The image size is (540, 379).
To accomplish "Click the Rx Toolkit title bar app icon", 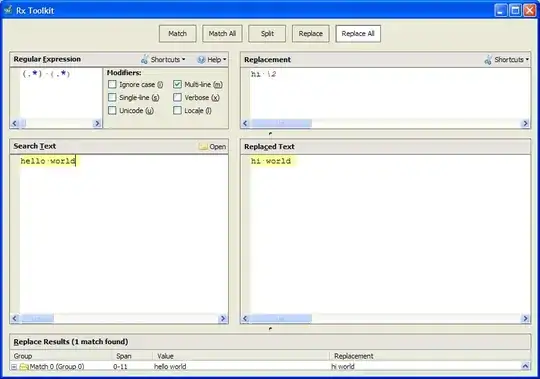I will tap(8, 10).
